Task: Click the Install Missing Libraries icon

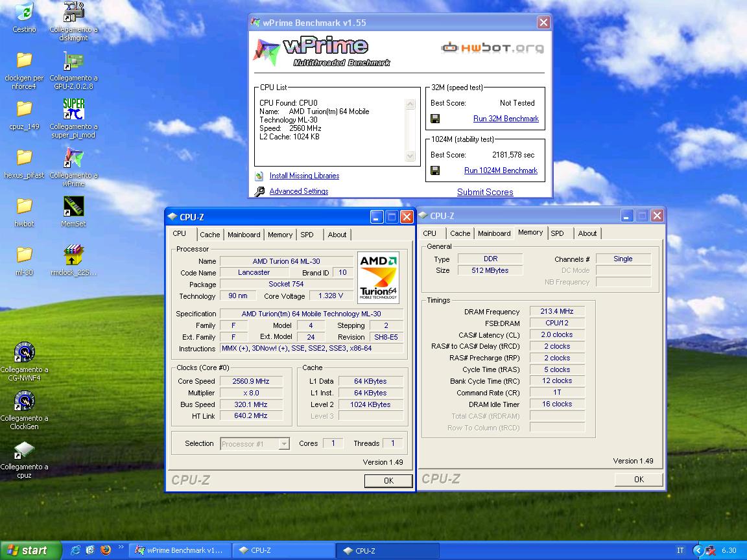Action: click(259, 176)
